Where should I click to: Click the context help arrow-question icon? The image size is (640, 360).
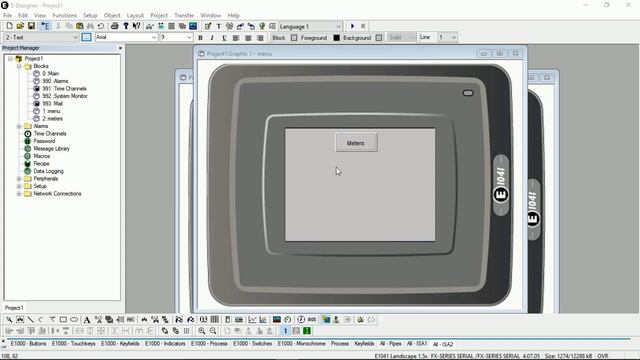tap(136, 26)
